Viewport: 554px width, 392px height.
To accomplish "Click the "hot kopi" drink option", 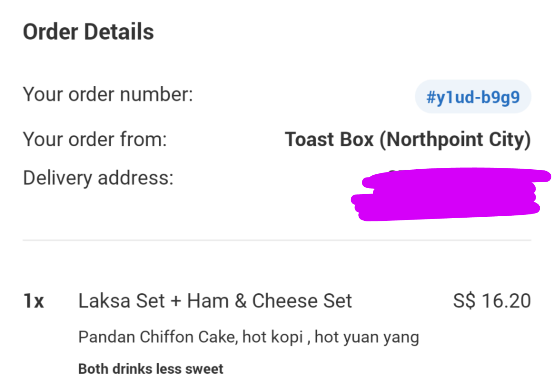I will (x=272, y=337).
